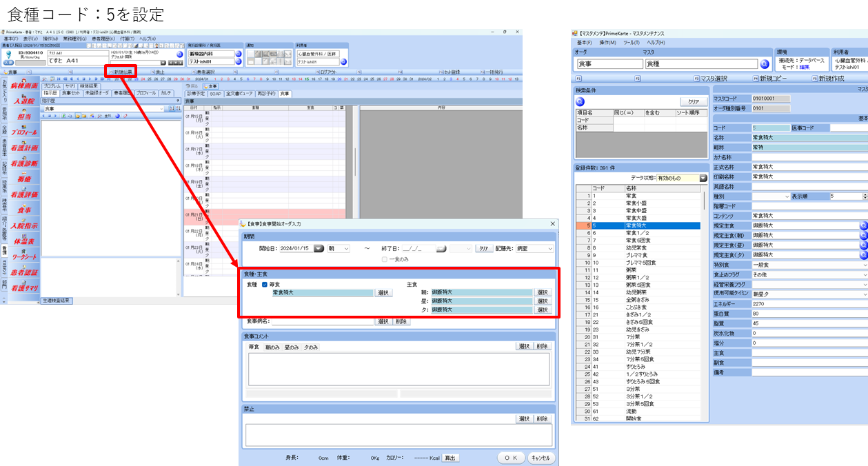Select 朝のみ tab in 食事コメント

[x=272, y=347]
